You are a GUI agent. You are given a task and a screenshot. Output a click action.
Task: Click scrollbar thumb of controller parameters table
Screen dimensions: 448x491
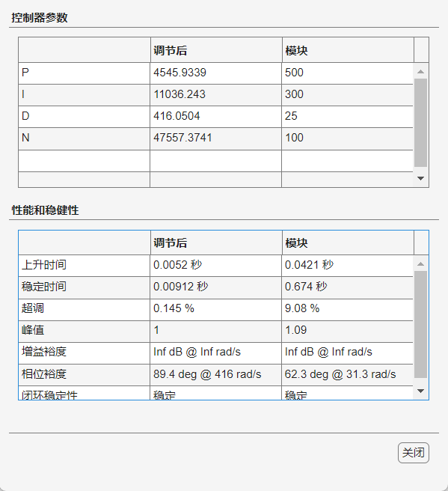pos(421,123)
